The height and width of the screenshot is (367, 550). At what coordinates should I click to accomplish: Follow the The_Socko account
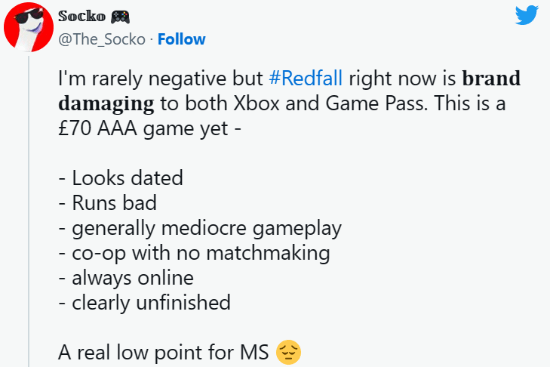pos(181,39)
